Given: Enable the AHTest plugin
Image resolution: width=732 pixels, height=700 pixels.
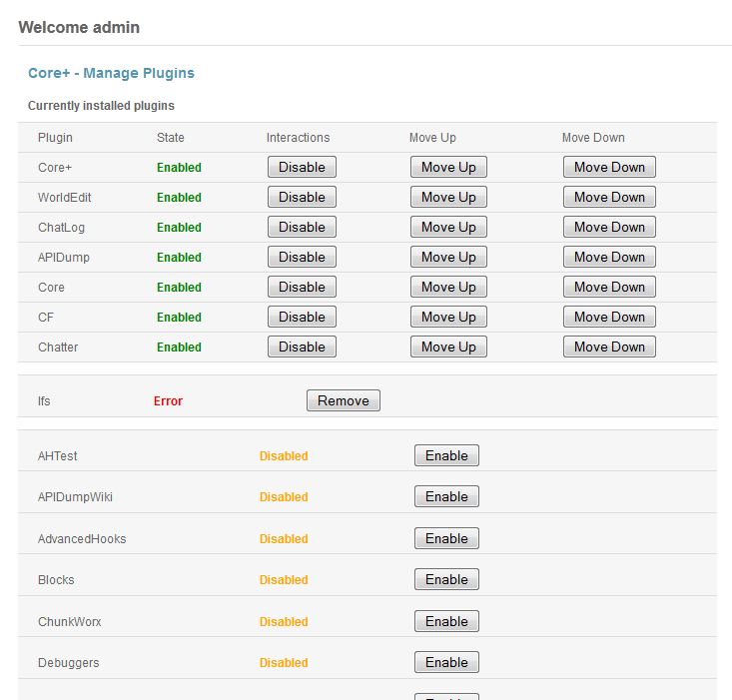Looking at the screenshot, I should tap(446, 455).
